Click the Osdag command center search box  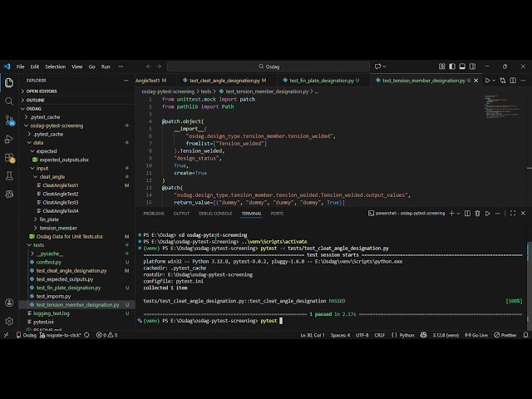(x=268, y=66)
